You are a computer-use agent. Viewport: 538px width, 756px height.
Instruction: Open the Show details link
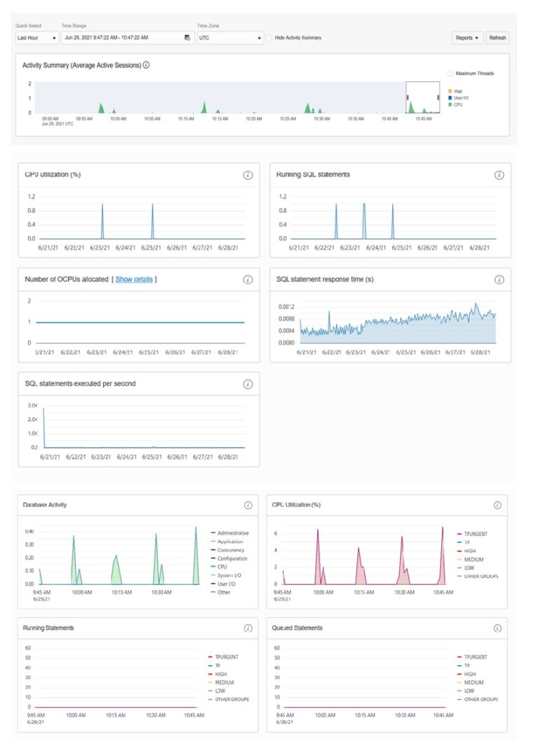[x=134, y=280]
